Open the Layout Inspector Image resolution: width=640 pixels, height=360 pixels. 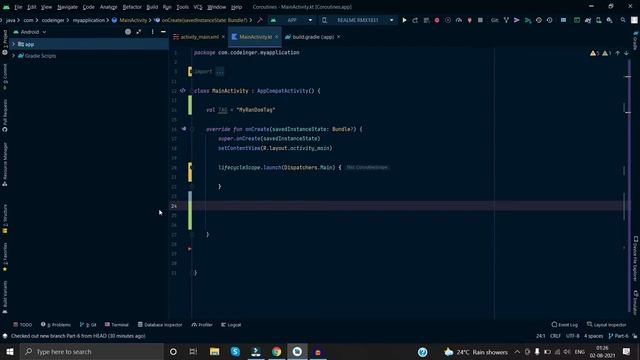pyautogui.click(x=607, y=325)
